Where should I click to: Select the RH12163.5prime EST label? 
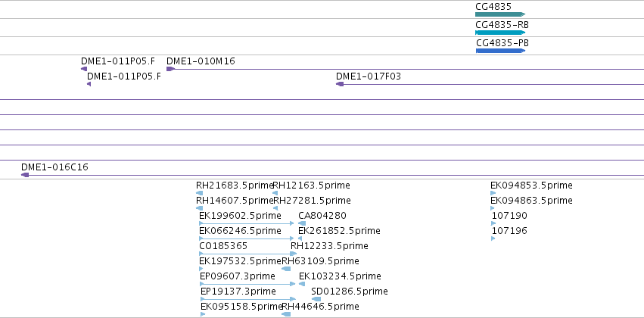tap(311, 185)
